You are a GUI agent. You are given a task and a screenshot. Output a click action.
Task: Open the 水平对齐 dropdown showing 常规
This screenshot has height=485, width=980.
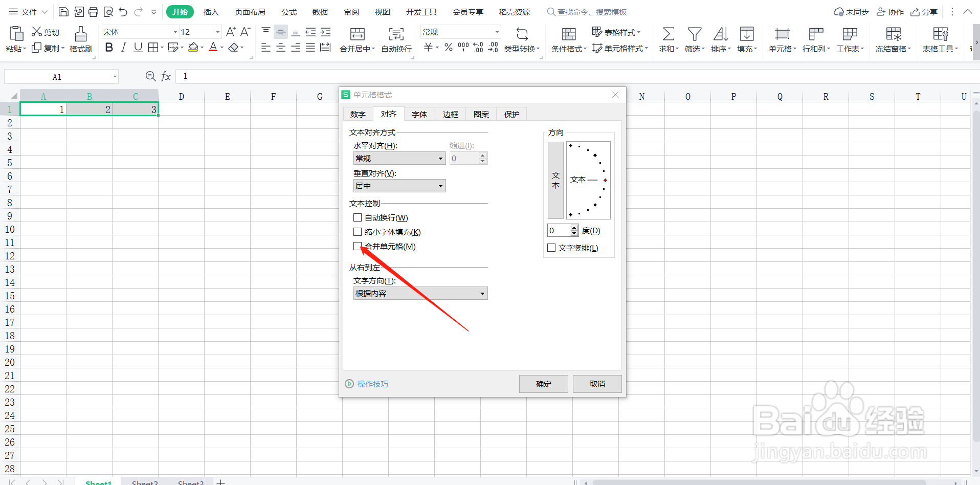click(399, 158)
